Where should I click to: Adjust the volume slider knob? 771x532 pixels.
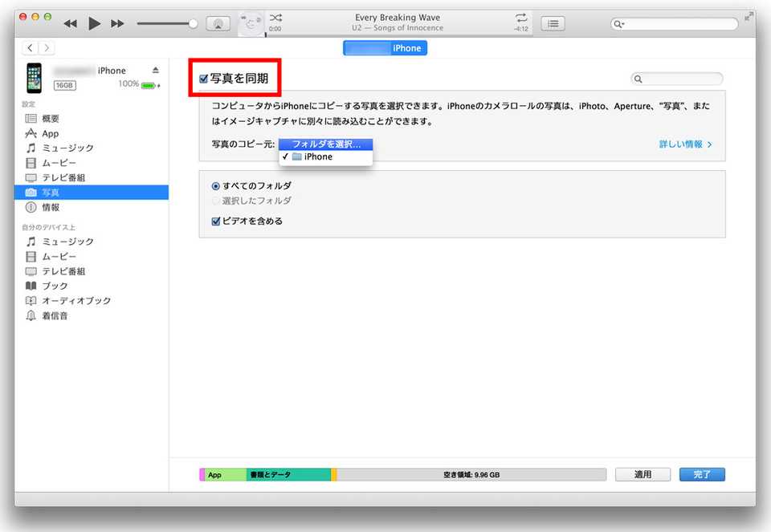(x=193, y=23)
